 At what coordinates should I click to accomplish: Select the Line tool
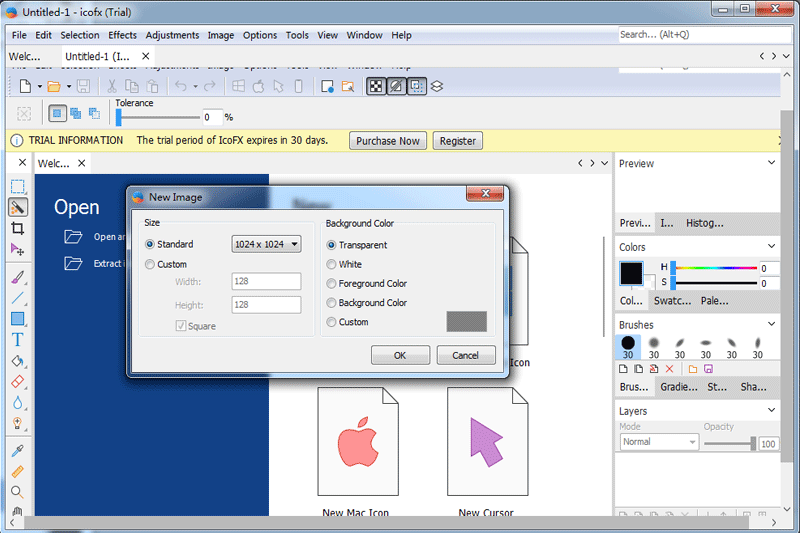tap(18, 298)
